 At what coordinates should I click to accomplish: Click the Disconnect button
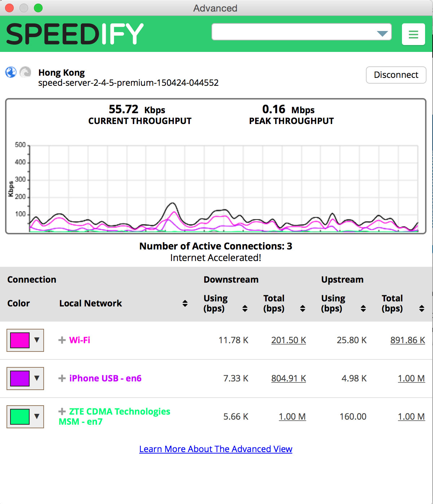[x=396, y=75]
